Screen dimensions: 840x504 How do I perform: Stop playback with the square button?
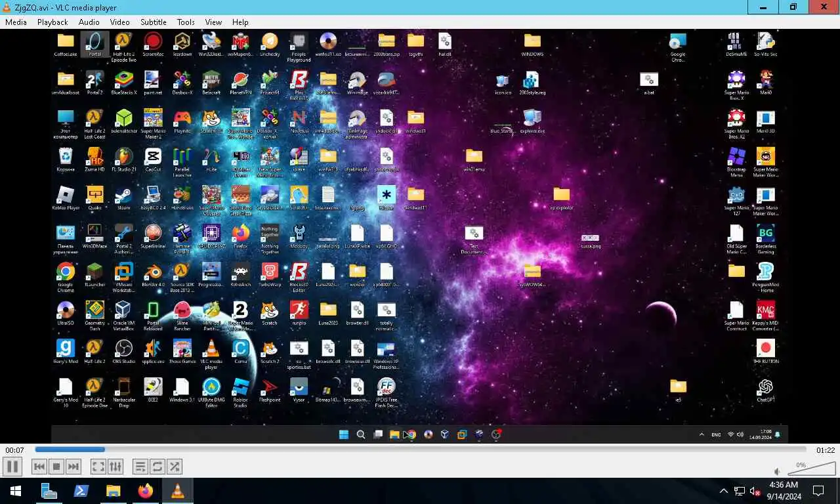coord(56,467)
